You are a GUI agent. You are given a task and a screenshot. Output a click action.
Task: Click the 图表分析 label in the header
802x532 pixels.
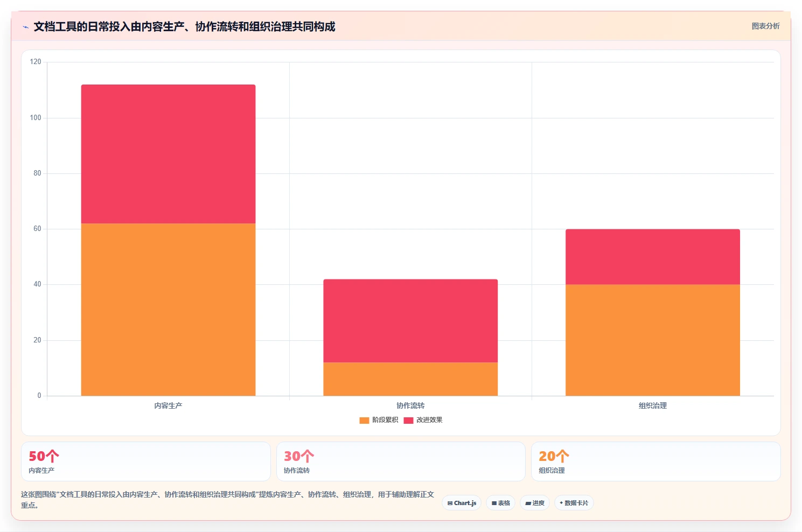[765, 26]
